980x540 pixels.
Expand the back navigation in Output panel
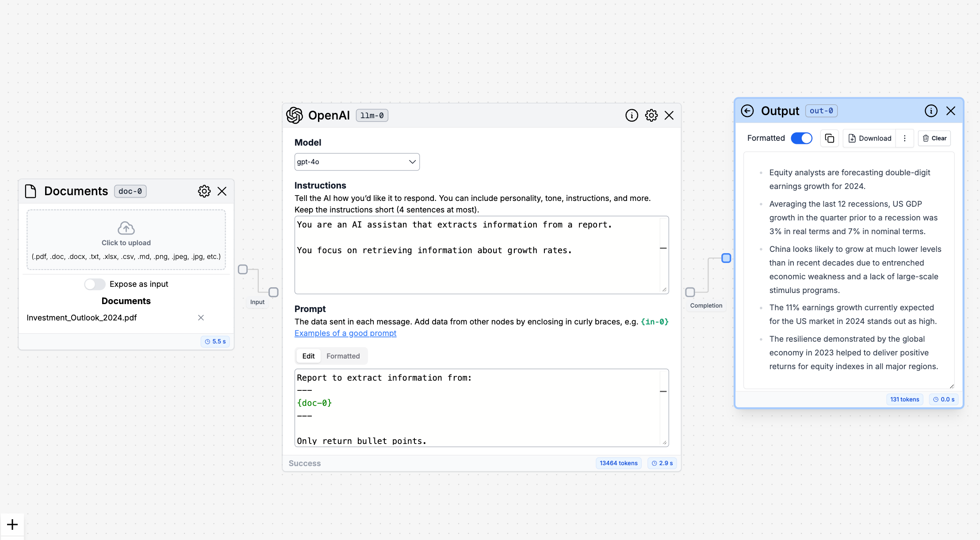pos(747,111)
